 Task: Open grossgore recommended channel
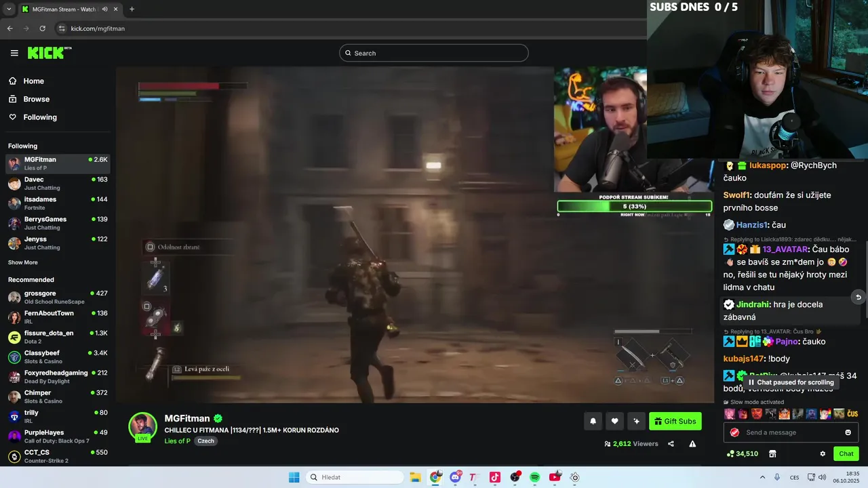(x=57, y=297)
